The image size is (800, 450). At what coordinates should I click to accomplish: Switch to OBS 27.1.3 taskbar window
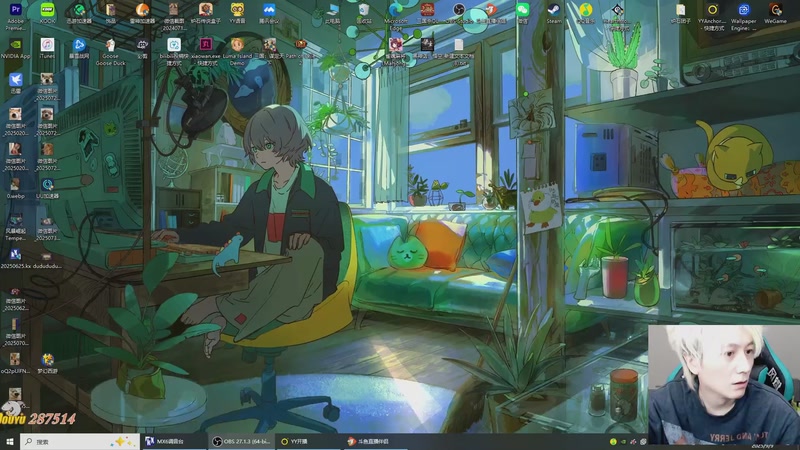pyautogui.click(x=241, y=441)
